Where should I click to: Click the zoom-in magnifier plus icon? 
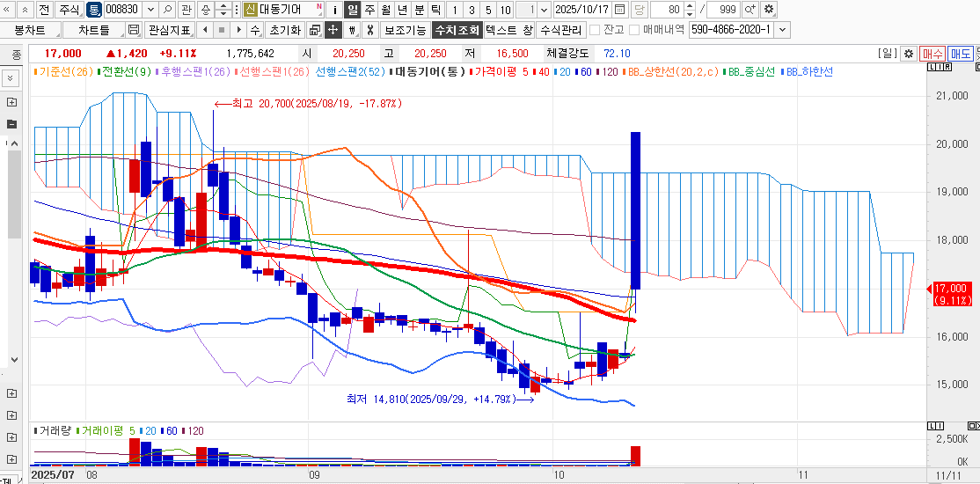click(750, 10)
